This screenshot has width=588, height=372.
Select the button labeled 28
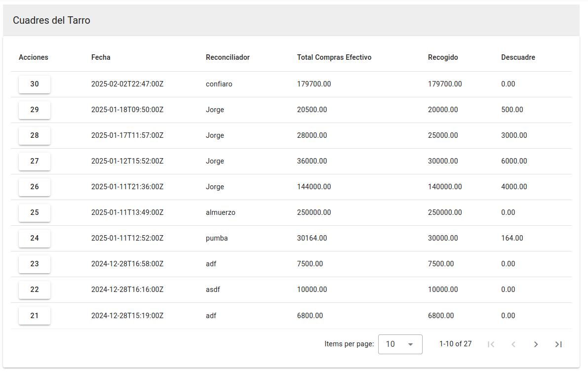tap(35, 136)
